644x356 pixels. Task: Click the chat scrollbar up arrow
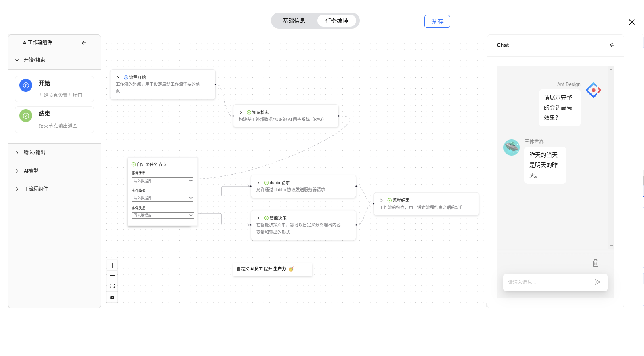[x=611, y=69]
